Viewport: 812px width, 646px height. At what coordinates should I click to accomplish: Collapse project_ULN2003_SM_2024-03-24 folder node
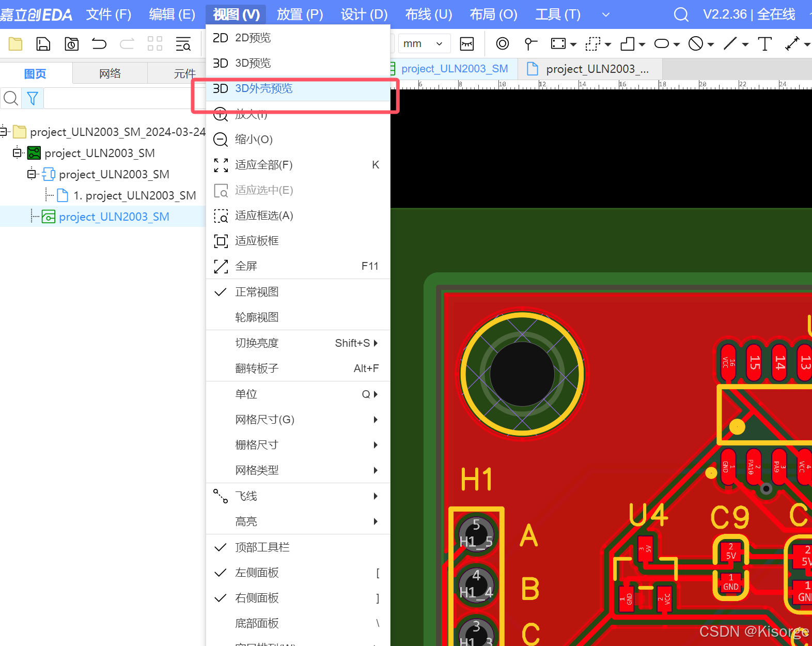[x=4, y=132]
